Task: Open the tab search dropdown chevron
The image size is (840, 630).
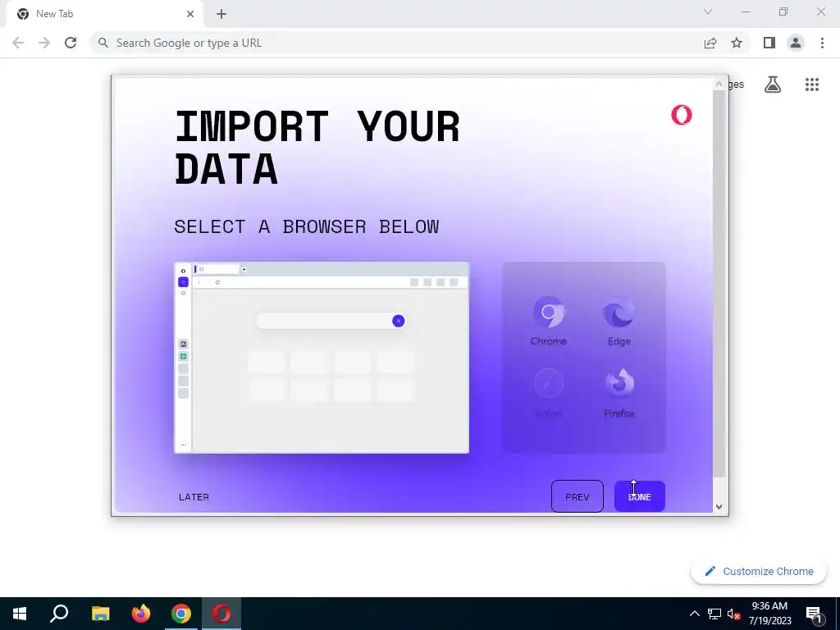Action: 708,11
